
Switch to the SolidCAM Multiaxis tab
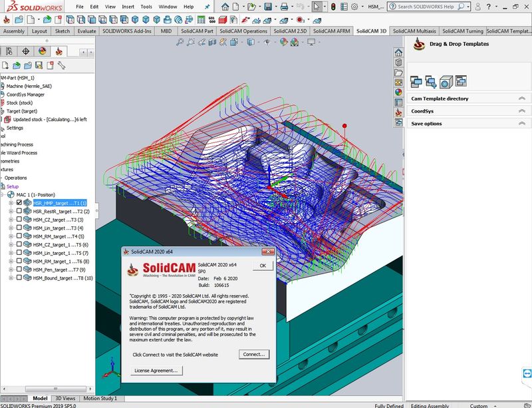415,31
